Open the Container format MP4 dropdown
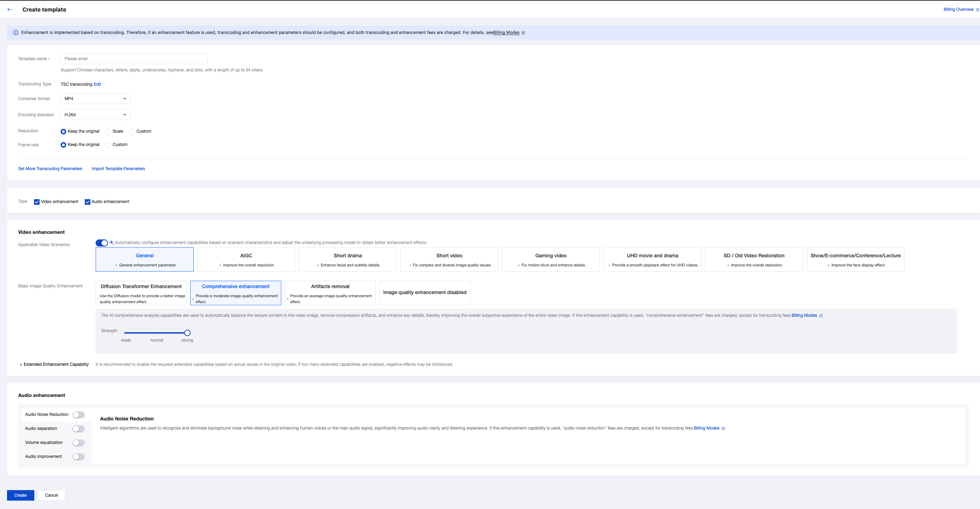980x509 pixels. pos(95,99)
